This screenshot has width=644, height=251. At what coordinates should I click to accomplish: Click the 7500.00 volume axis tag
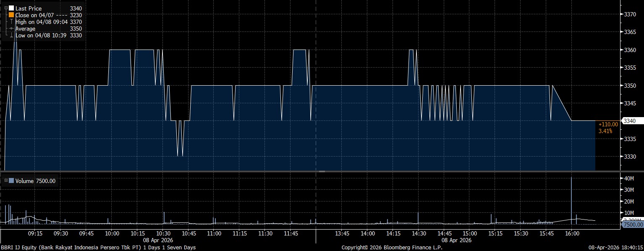632,225
